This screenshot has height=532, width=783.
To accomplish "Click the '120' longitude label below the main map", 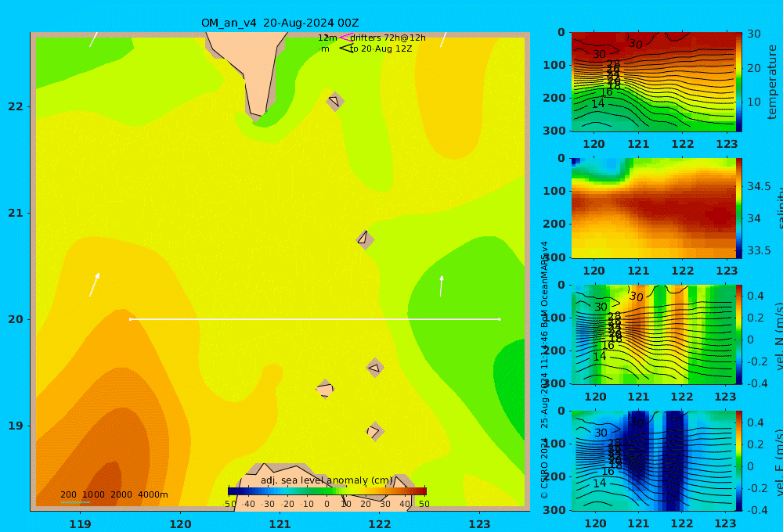I will point(180,524).
